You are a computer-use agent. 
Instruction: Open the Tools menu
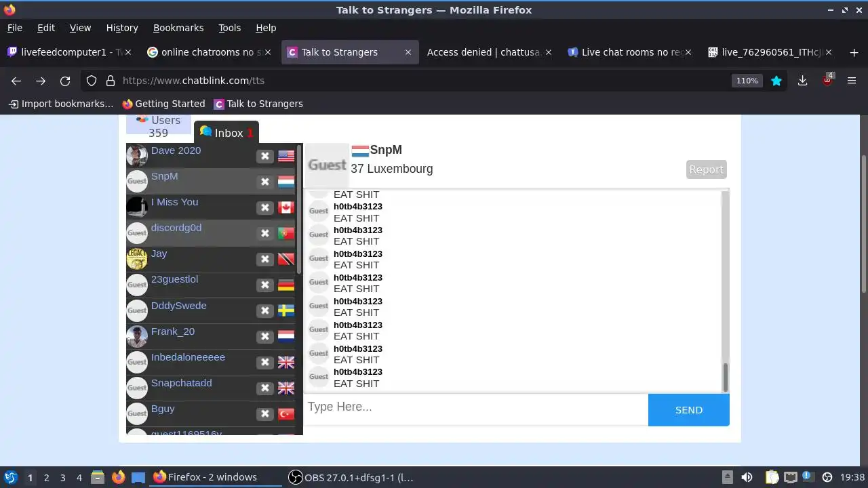click(x=229, y=28)
